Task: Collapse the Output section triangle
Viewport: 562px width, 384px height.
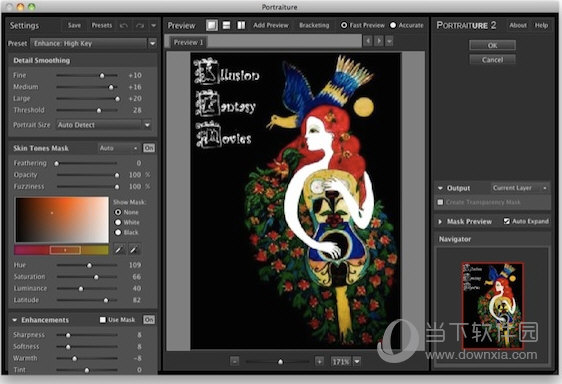Action: [440, 188]
